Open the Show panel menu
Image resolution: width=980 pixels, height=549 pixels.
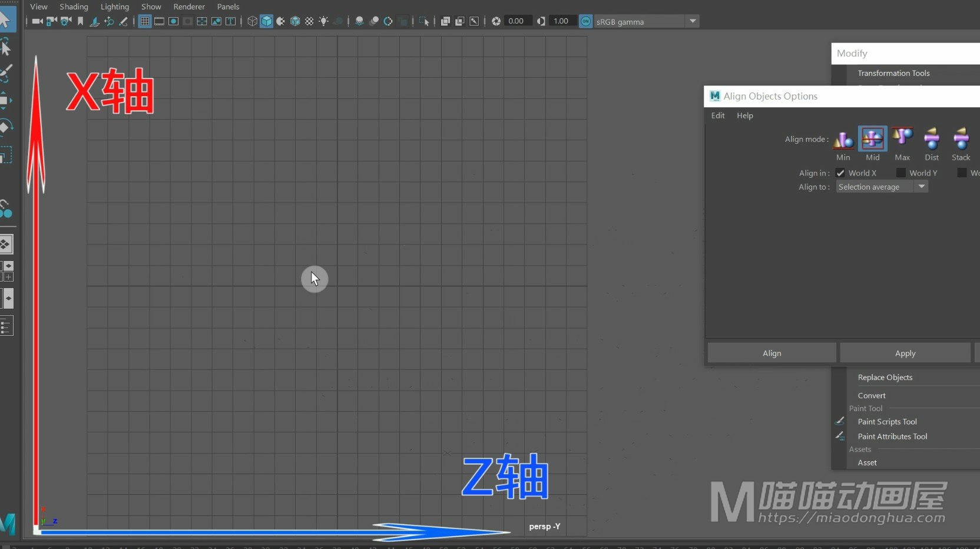coord(151,6)
